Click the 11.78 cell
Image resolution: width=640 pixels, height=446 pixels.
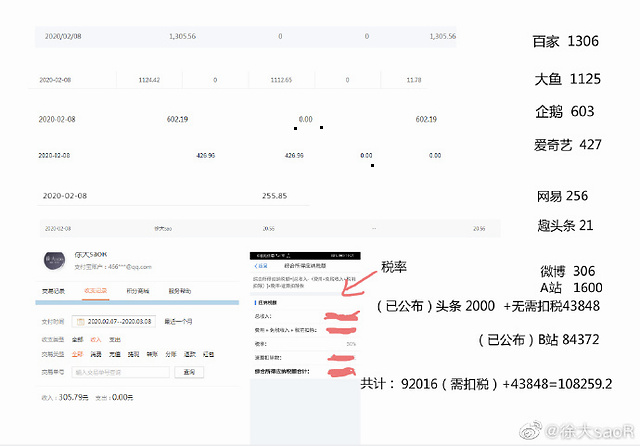tap(413, 80)
